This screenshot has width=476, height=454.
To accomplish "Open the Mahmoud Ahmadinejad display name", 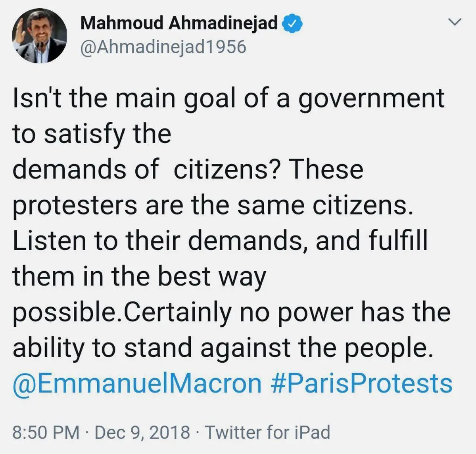I will click(x=179, y=23).
